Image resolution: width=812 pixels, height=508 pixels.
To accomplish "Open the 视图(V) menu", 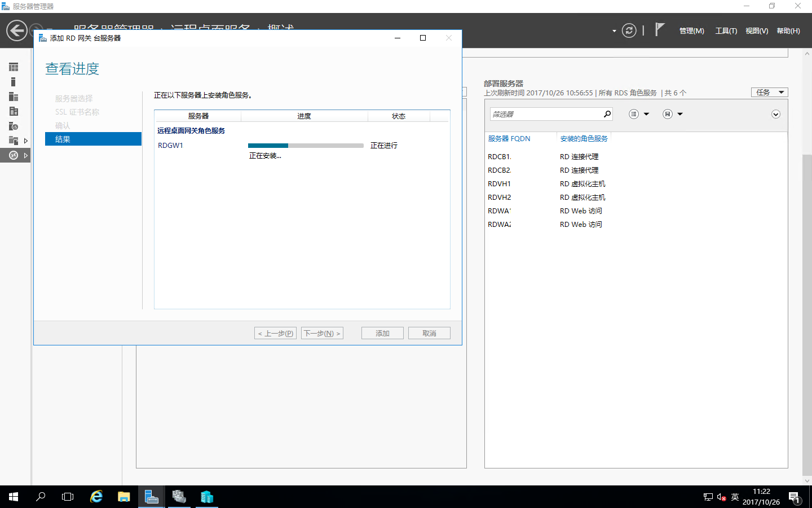I will click(757, 31).
